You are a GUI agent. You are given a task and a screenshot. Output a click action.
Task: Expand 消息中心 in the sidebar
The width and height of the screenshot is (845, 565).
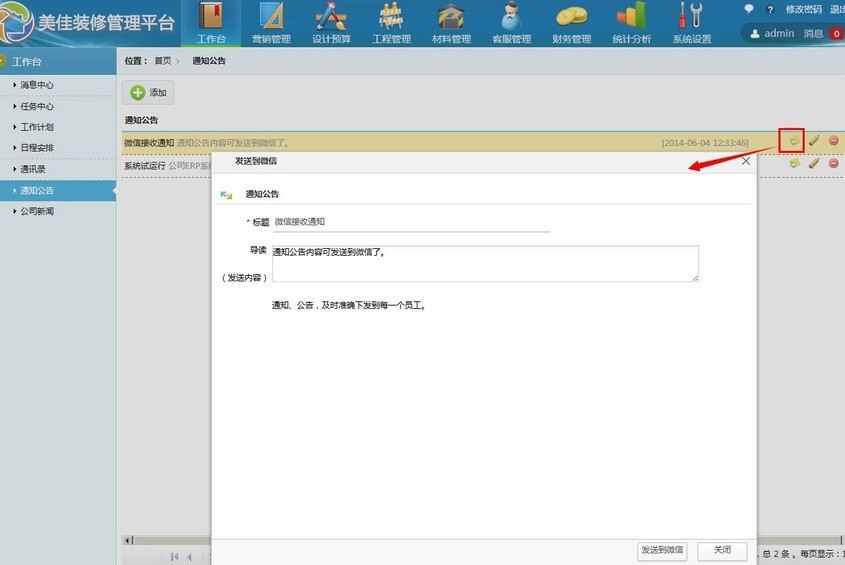[37, 85]
